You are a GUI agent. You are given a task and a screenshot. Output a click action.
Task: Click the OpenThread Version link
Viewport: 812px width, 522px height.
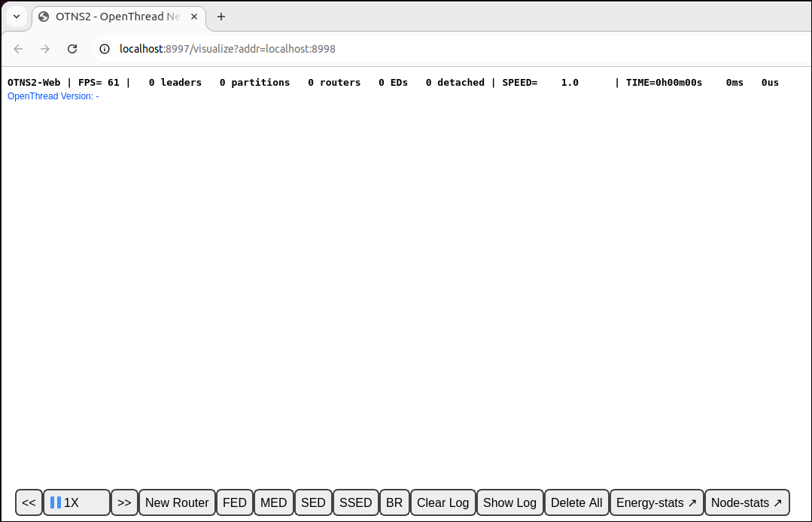coord(53,96)
